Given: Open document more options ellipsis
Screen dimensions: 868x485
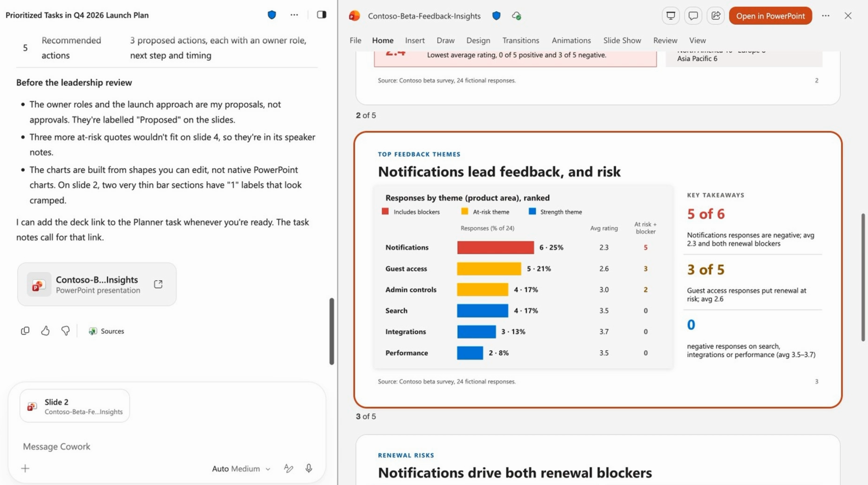Looking at the screenshot, I should tap(826, 16).
